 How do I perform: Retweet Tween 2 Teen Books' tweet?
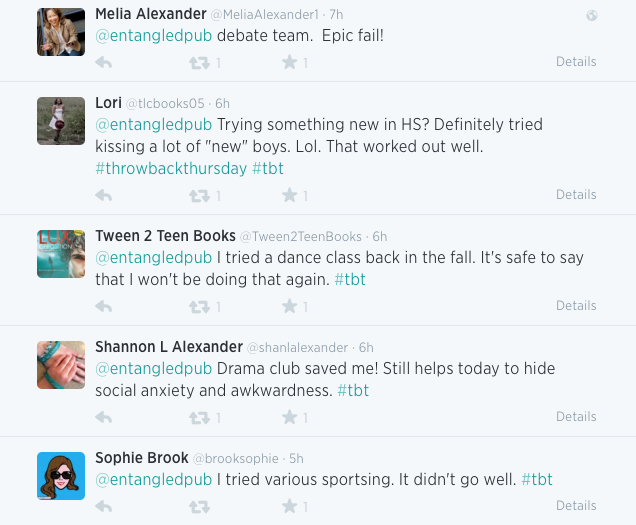coord(199,306)
